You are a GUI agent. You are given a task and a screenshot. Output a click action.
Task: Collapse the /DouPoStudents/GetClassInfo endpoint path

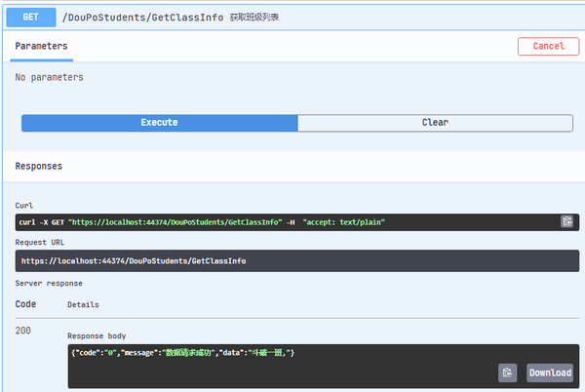pos(142,18)
